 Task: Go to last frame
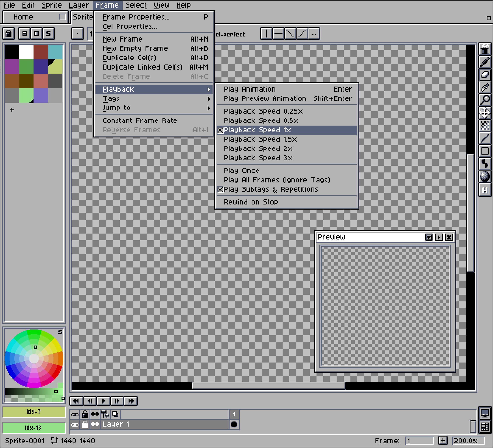point(131,401)
